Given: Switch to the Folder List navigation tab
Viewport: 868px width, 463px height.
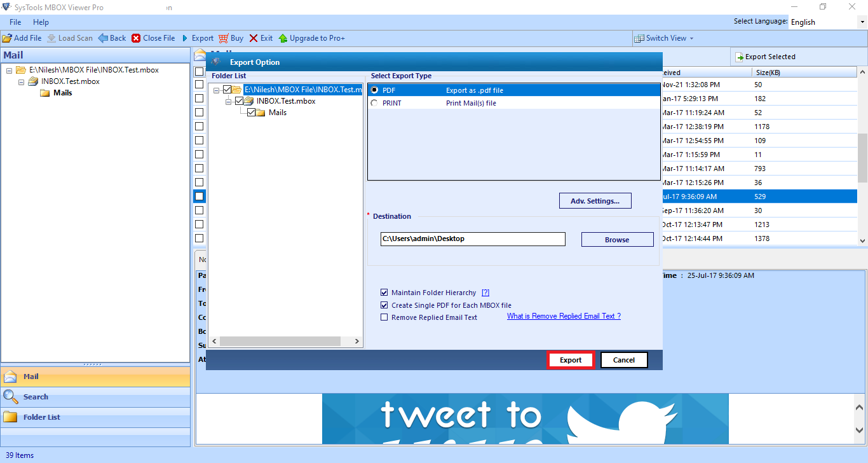Looking at the screenshot, I should 95,417.
